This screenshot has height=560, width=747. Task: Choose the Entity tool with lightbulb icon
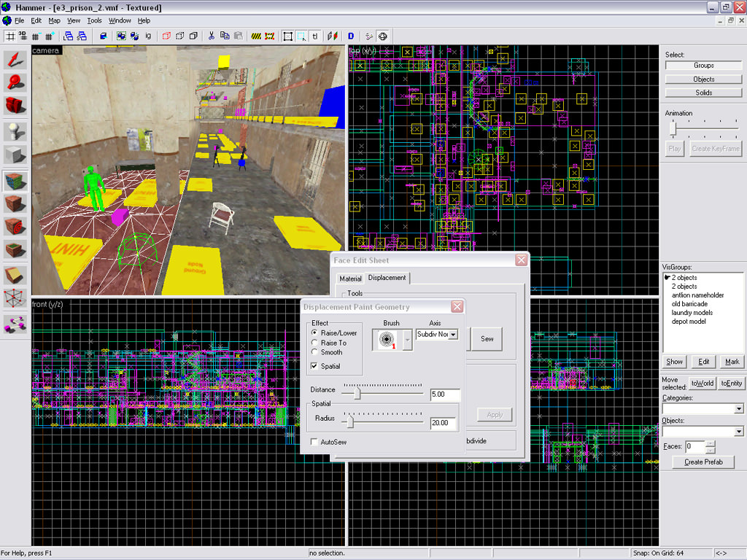(x=15, y=131)
